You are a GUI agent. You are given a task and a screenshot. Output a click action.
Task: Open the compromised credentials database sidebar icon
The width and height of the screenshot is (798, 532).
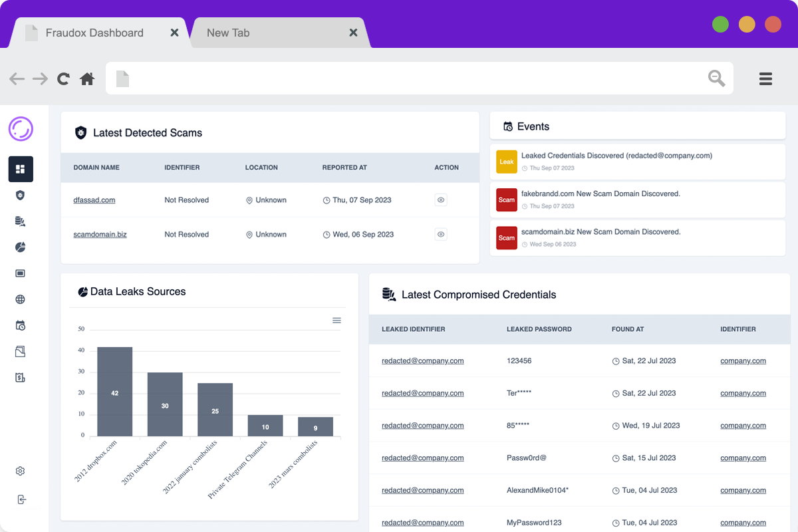[20, 221]
